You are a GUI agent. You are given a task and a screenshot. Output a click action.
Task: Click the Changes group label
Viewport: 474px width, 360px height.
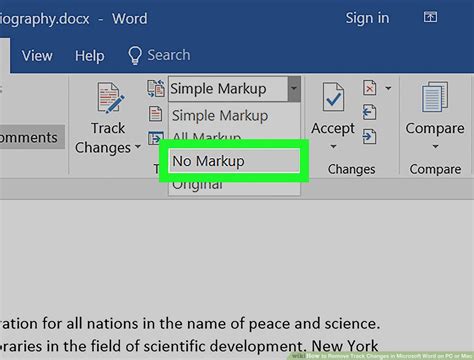click(351, 169)
